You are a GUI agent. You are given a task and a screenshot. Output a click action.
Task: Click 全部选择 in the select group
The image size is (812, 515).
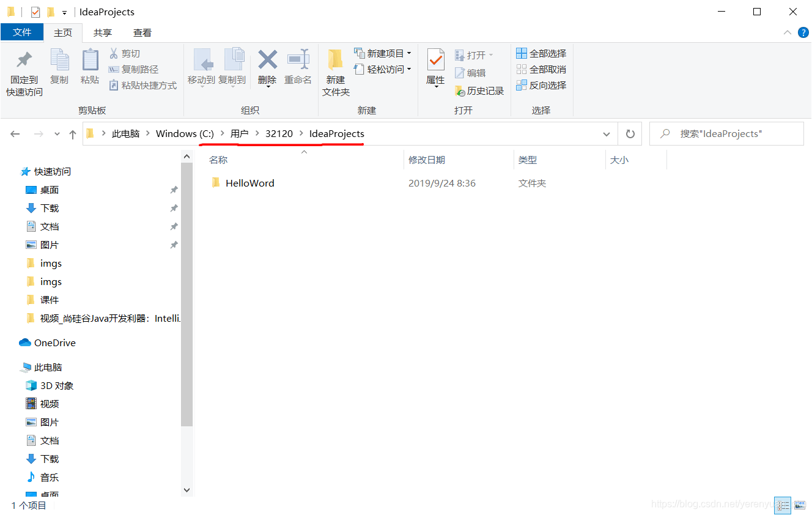point(541,53)
